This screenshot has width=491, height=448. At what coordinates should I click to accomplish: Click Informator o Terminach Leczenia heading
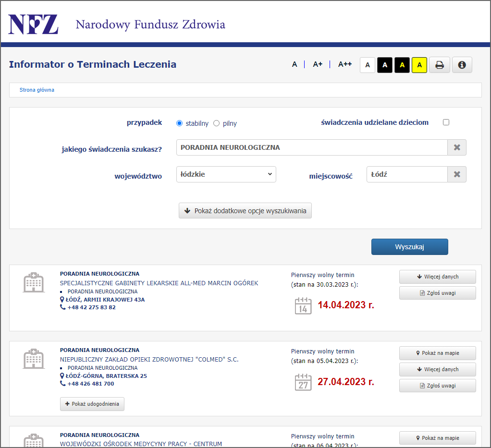93,64
